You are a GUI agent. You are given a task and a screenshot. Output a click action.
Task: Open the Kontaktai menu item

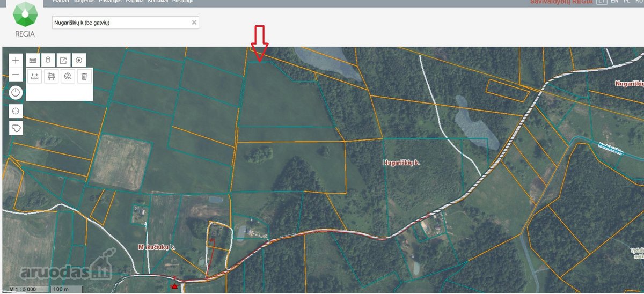click(x=158, y=2)
